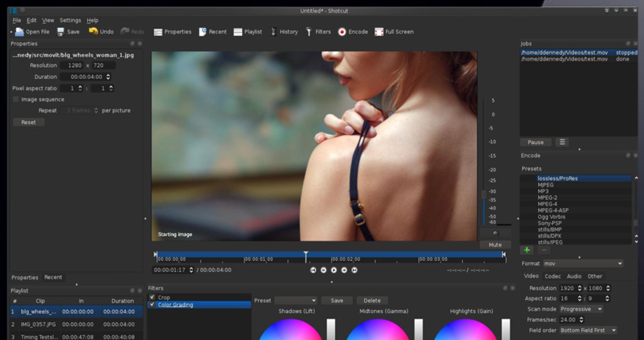The image size is (644, 340).
Task: Click the fast forward playback button
Action: 344,270
